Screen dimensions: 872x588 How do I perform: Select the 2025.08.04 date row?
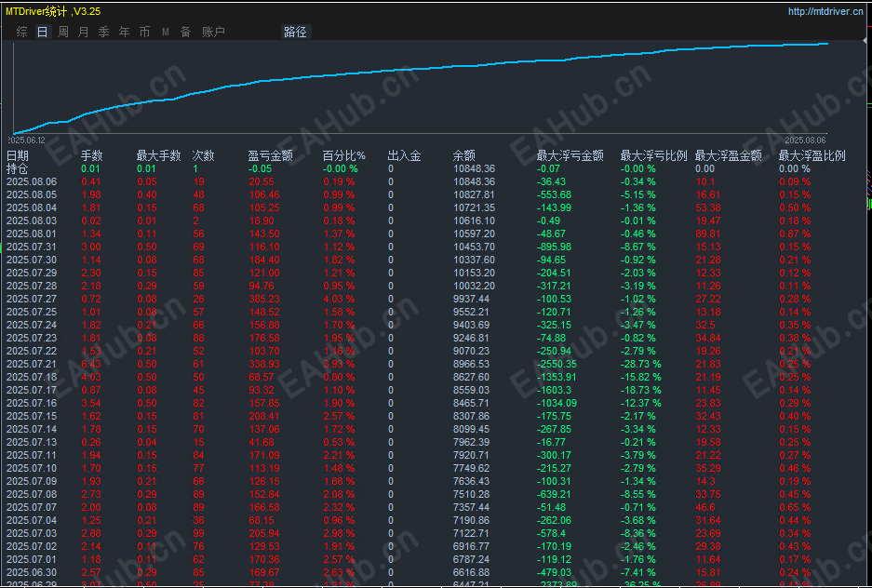click(x=31, y=207)
